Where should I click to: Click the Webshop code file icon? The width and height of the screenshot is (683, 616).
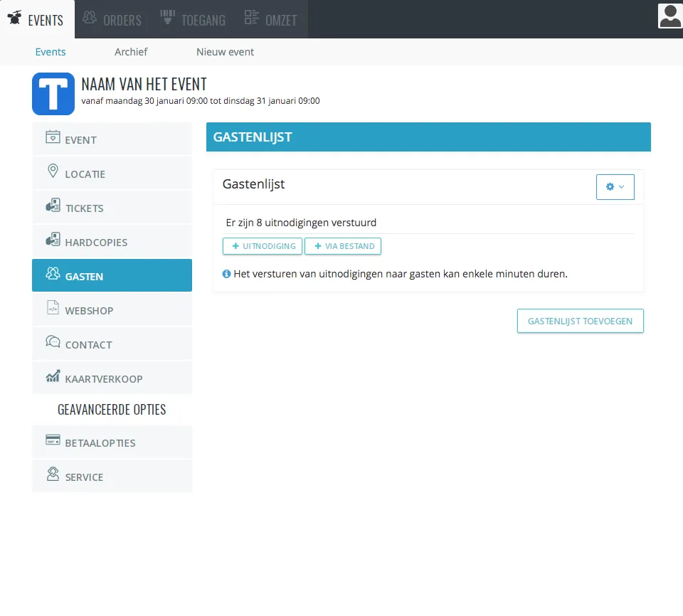coord(53,307)
